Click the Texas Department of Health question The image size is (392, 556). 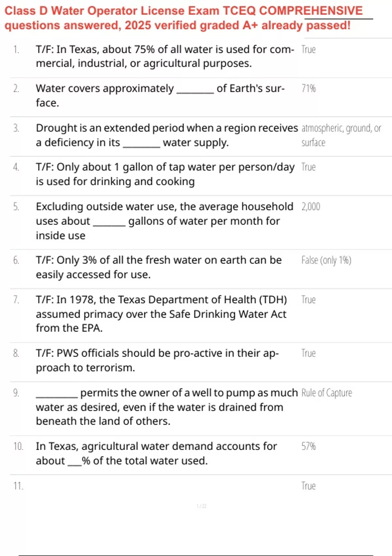[x=161, y=314]
